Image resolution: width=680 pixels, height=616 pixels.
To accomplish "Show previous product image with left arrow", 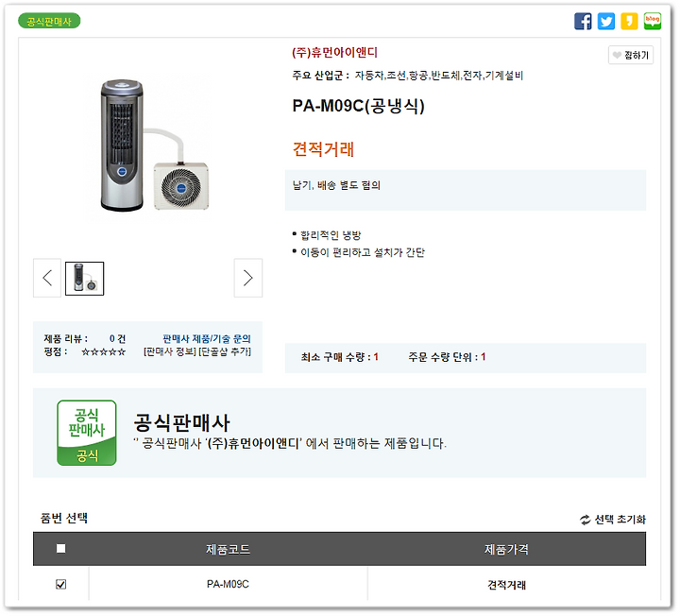I will pos(47,278).
